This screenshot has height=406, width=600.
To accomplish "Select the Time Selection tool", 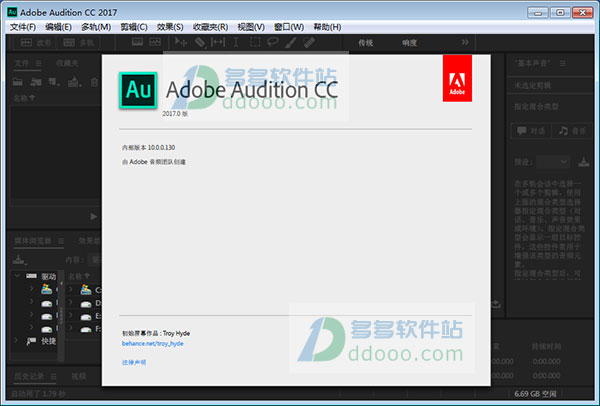I will pyautogui.click(x=236, y=42).
